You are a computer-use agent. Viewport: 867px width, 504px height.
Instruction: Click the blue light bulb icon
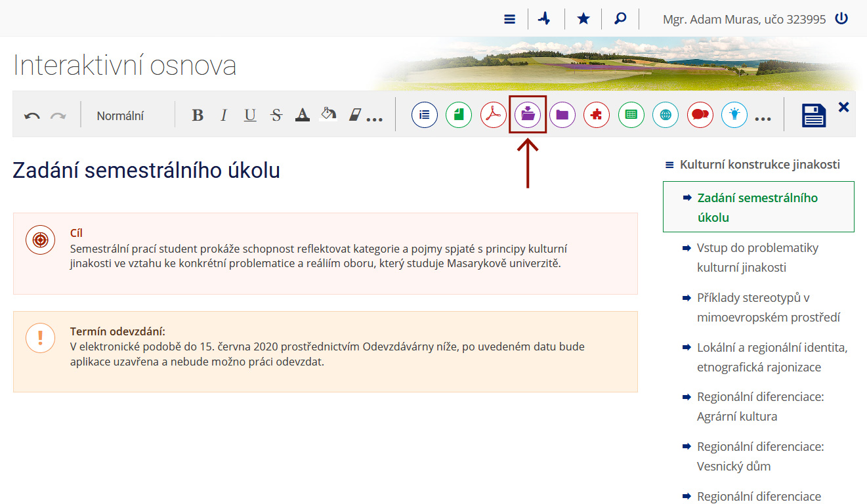[734, 115]
